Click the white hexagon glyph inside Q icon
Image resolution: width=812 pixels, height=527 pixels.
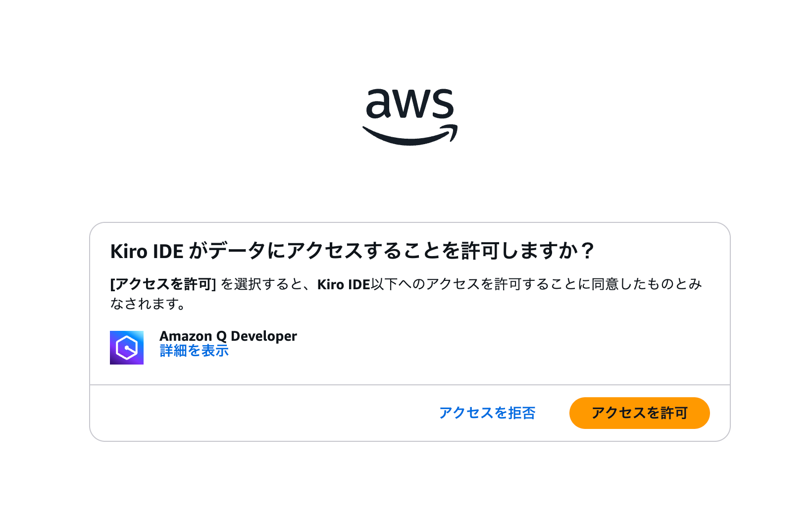pos(127,348)
